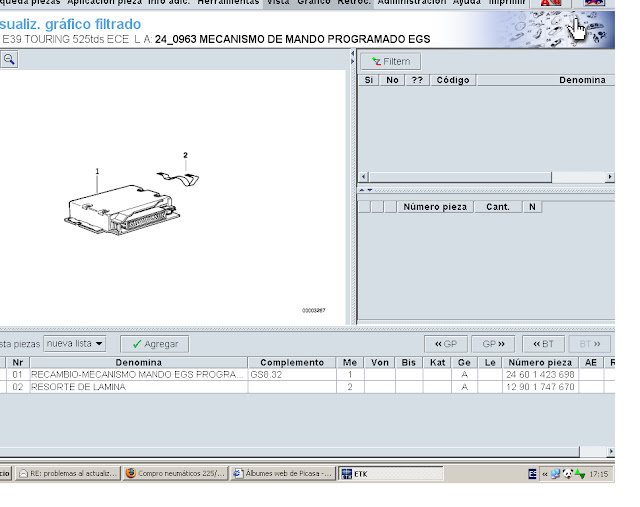
Task: Open the Herramientas menu
Action: coord(228,2)
